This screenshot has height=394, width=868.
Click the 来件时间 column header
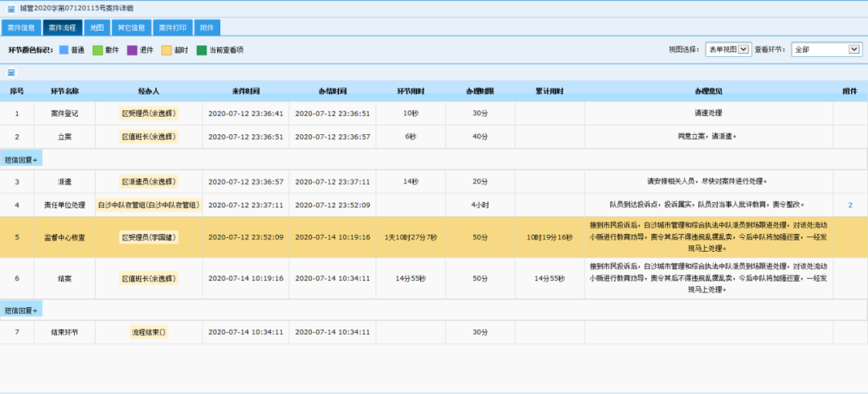click(x=246, y=91)
